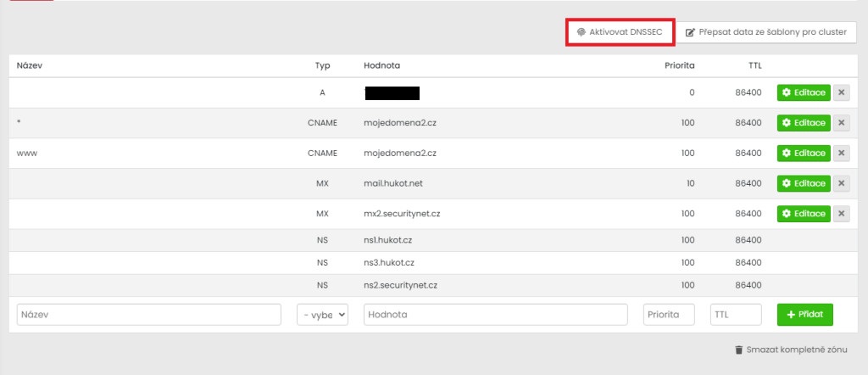Screen dimensions: 868x375
Task: Delete the A record with X icon
Action: (841, 92)
